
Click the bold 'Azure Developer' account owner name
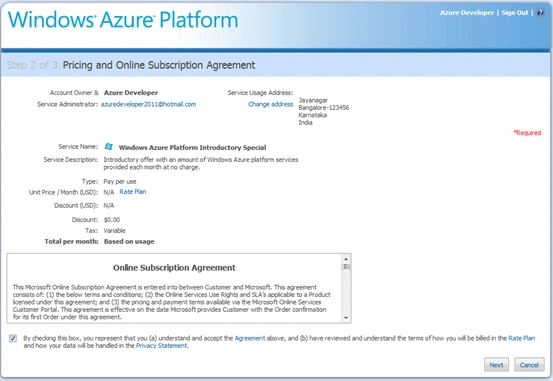[131, 93]
